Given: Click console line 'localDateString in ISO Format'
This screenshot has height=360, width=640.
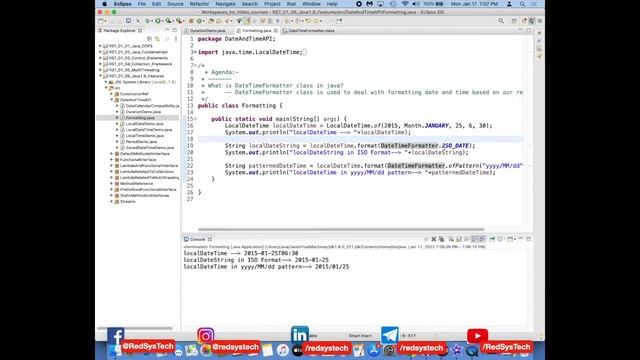Looking at the screenshot, I should click(256, 260).
